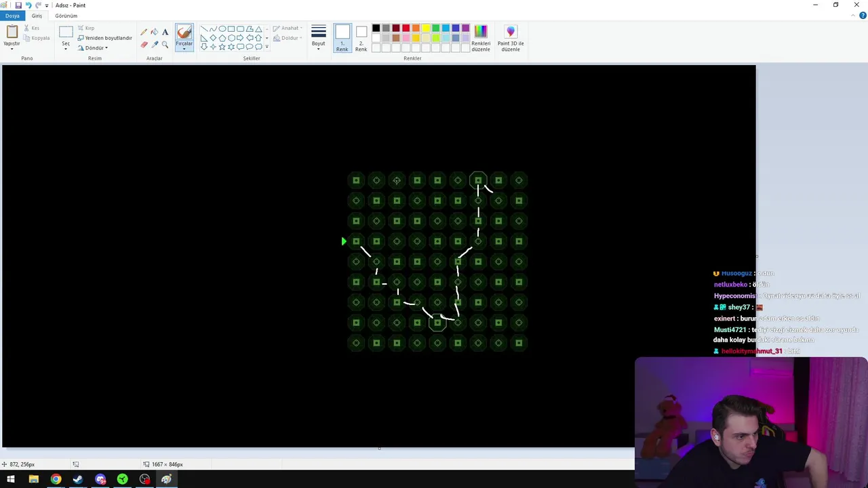Open File Explorer from taskbar
Viewport: 868px width, 488px height.
pyautogui.click(x=34, y=479)
